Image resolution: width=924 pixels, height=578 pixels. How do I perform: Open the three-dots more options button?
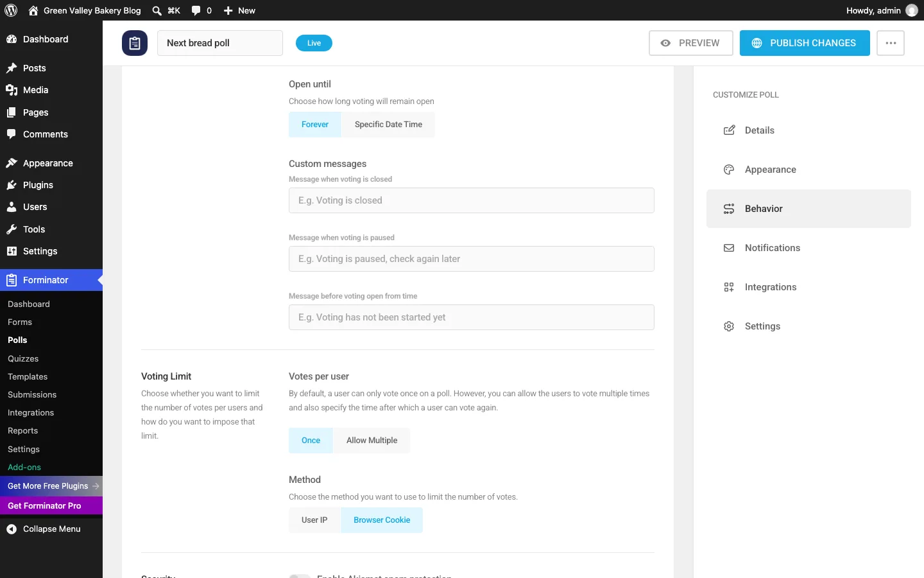[891, 43]
